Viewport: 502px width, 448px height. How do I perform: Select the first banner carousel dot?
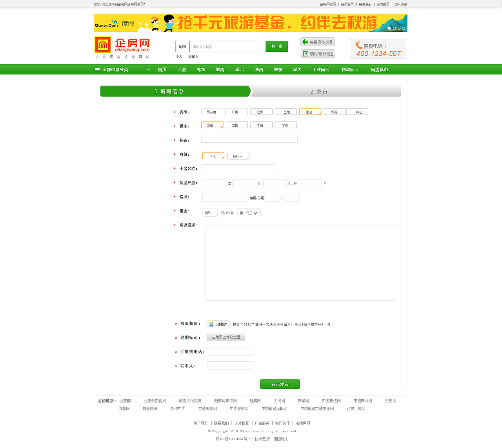(x=389, y=28)
